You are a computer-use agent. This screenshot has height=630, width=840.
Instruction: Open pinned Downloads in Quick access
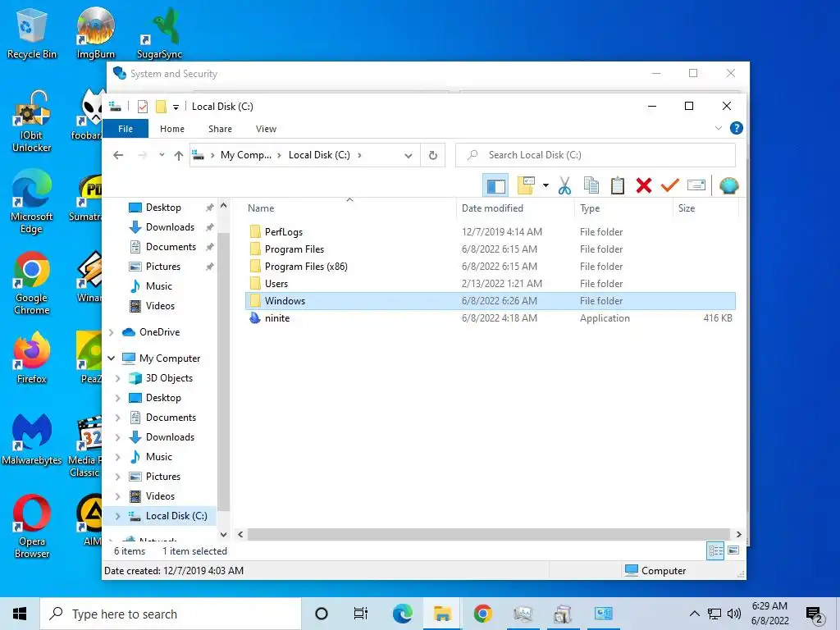click(170, 227)
